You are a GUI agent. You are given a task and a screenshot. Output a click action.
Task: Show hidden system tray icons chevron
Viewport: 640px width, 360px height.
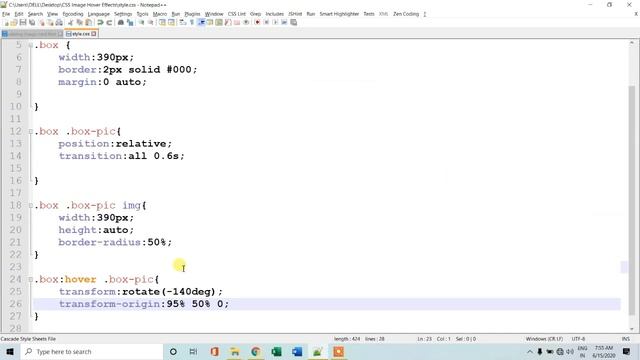pyautogui.click(x=530, y=352)
